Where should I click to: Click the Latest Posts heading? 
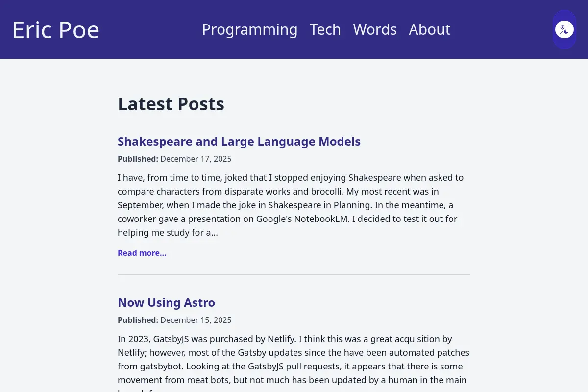pos(171,104)
